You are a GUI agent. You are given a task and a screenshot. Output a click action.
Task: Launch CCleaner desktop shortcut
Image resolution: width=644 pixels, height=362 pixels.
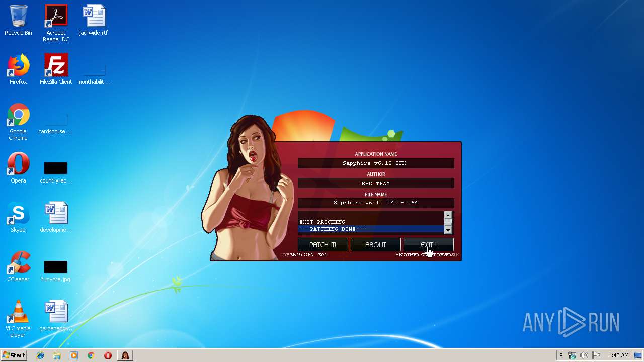[18, 266]
